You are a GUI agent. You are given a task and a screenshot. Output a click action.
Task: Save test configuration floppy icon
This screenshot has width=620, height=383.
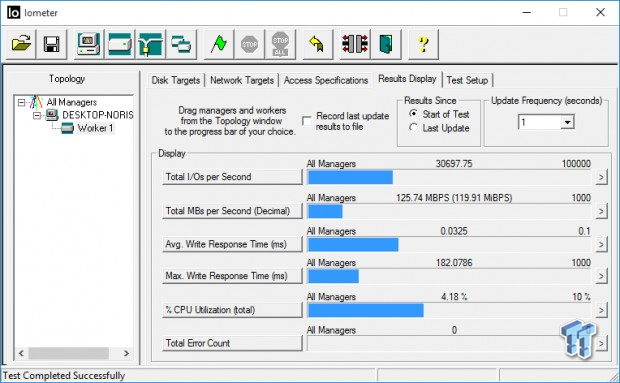(51, 44)
